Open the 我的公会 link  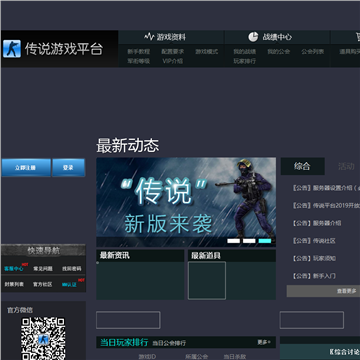pos(279,52)
